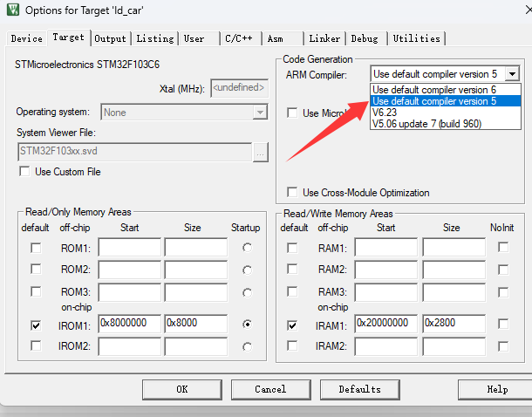The width and height of the screenshot is (532, 417).
Task: Check IROM2 default checkbox
Action: pyautogui.click(x=36, y=345)
